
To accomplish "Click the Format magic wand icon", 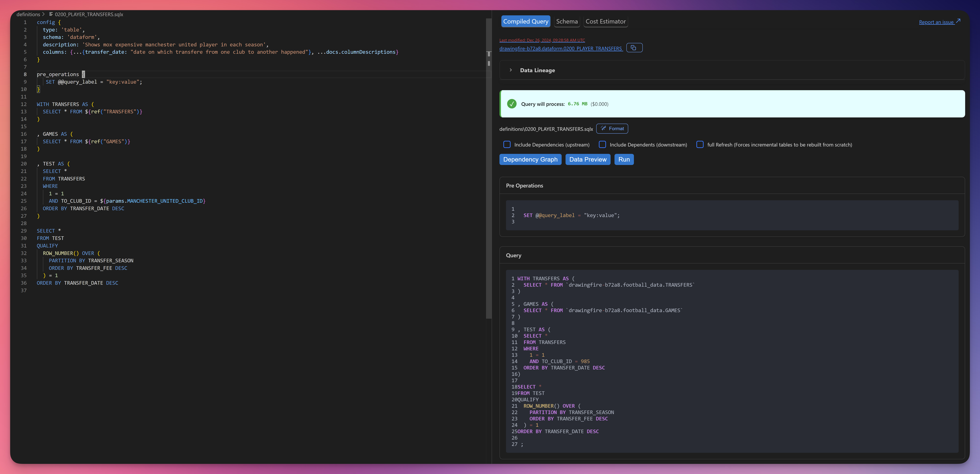I will click(603, 128).
